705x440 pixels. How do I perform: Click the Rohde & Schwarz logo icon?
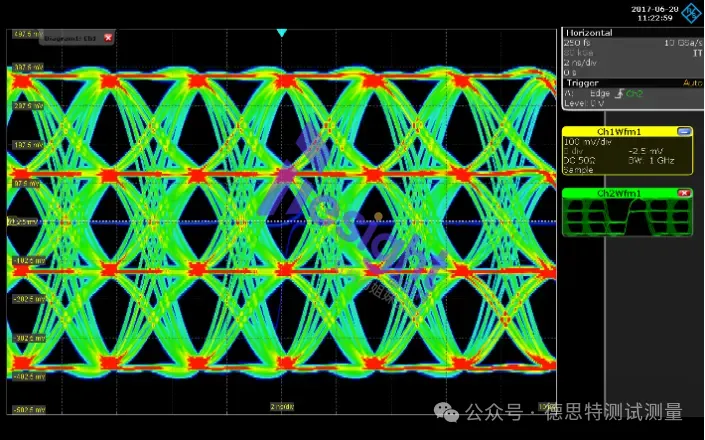[692, 13]
